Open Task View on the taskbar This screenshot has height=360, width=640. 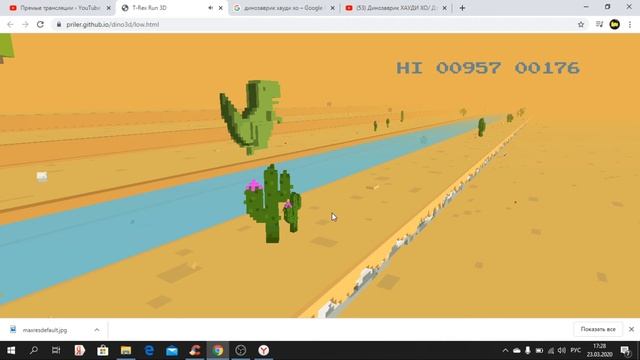tap(56, 350)
